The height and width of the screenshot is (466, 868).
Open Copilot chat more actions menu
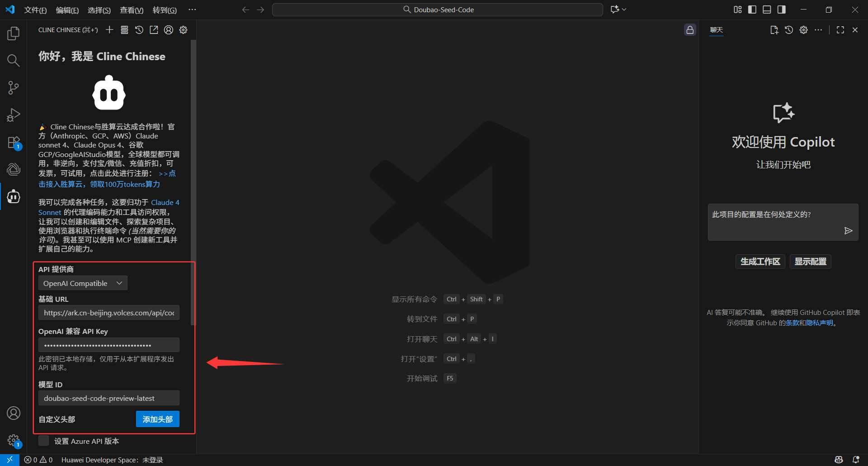[x=818, y=30]
